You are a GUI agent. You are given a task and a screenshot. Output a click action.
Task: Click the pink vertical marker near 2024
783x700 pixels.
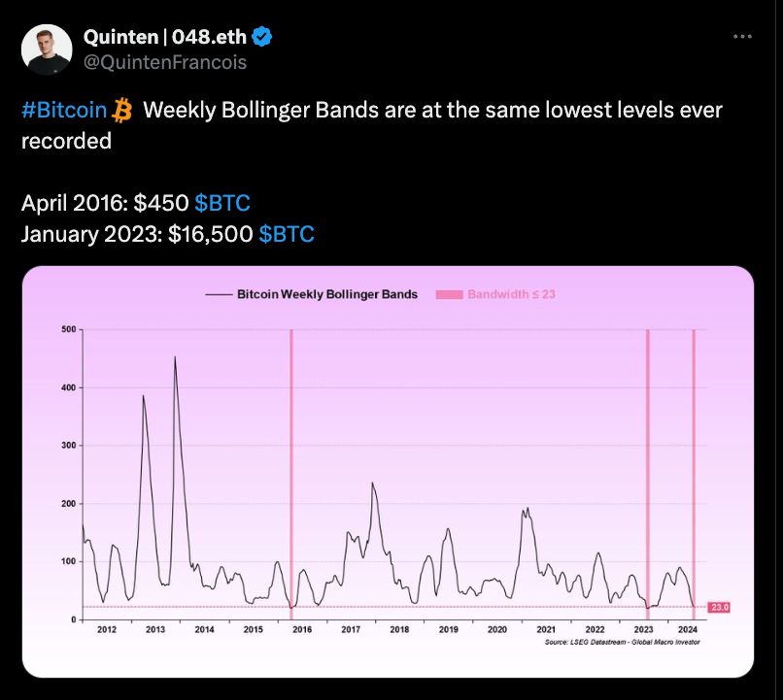pyautogui.click(x=694, y=466)
